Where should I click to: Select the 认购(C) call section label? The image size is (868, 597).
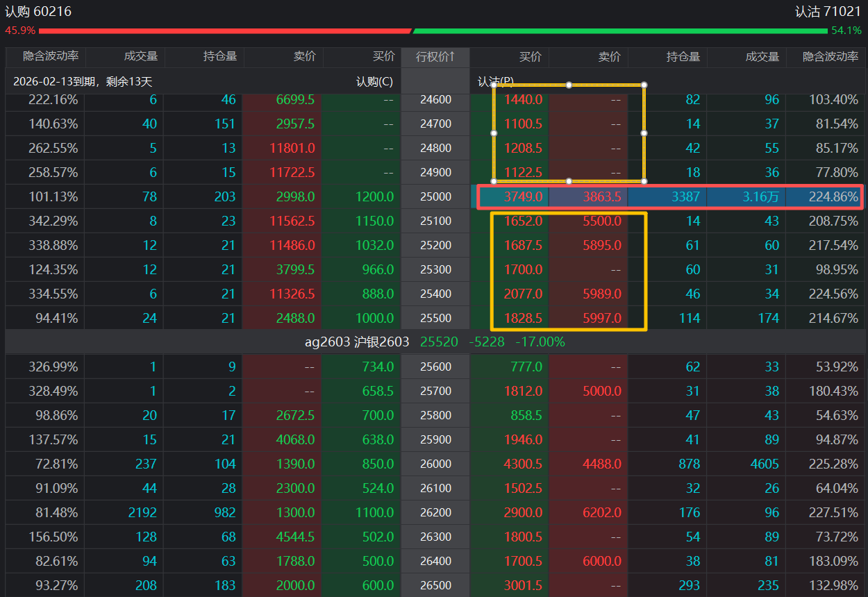[x=374, y=82]
